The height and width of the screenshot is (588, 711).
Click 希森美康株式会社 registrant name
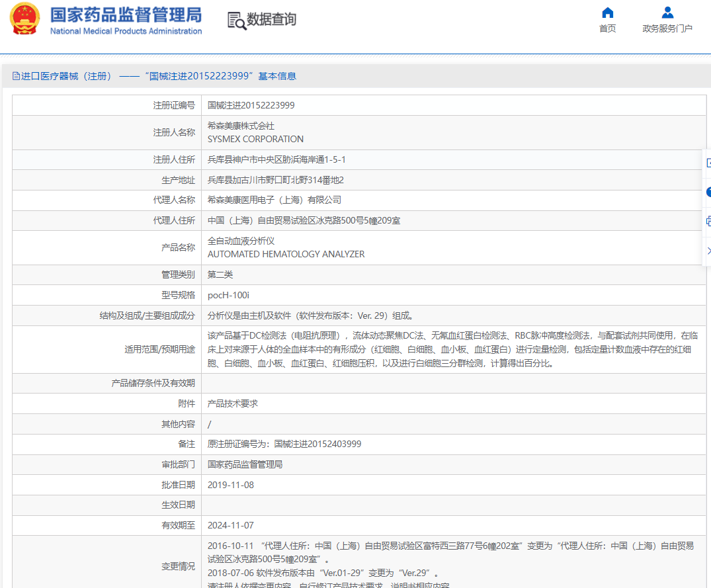(x=241, y=126)
